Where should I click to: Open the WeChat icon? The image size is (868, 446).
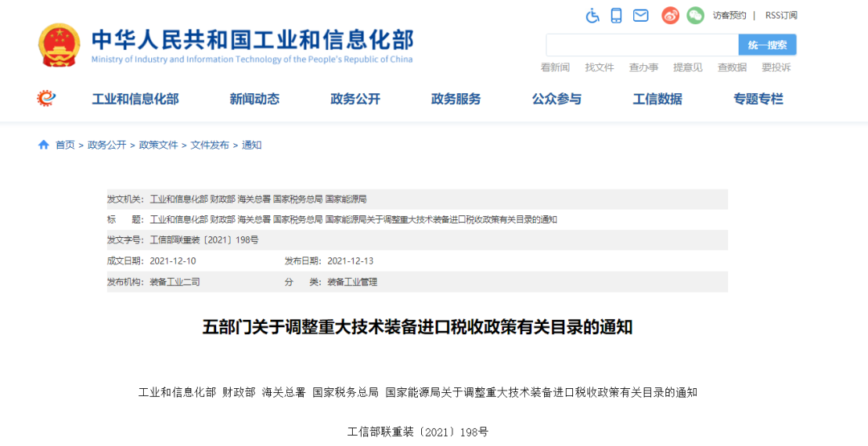coord(695,15)
